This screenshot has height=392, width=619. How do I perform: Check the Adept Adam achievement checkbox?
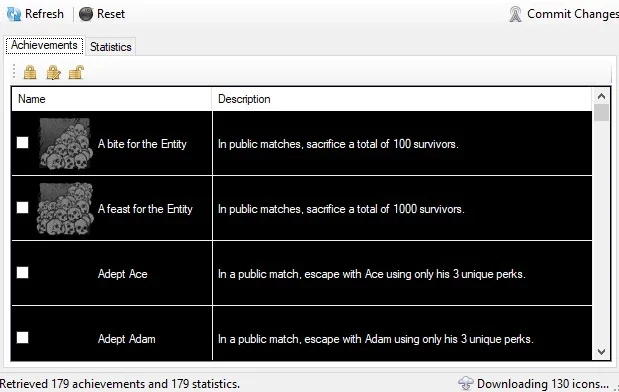tap(23, 338)
